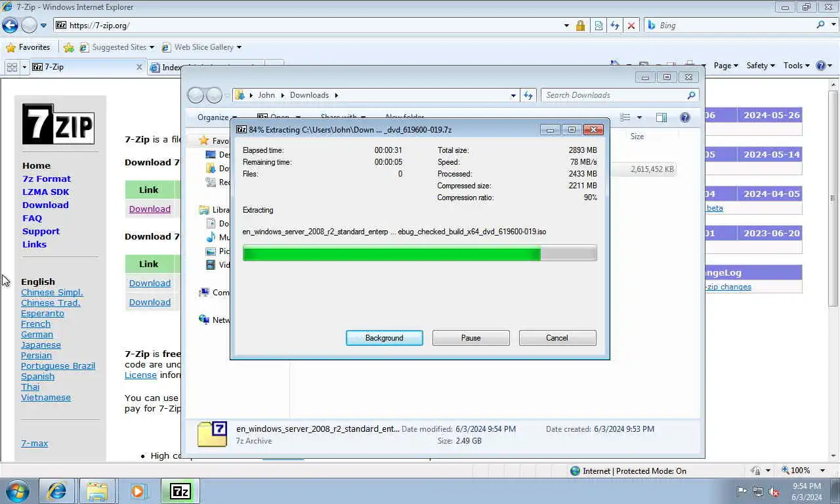Viewport: 840px width, 504px height.
Task: Refresh the page in Internet Explorer
Action: point(615,26)
